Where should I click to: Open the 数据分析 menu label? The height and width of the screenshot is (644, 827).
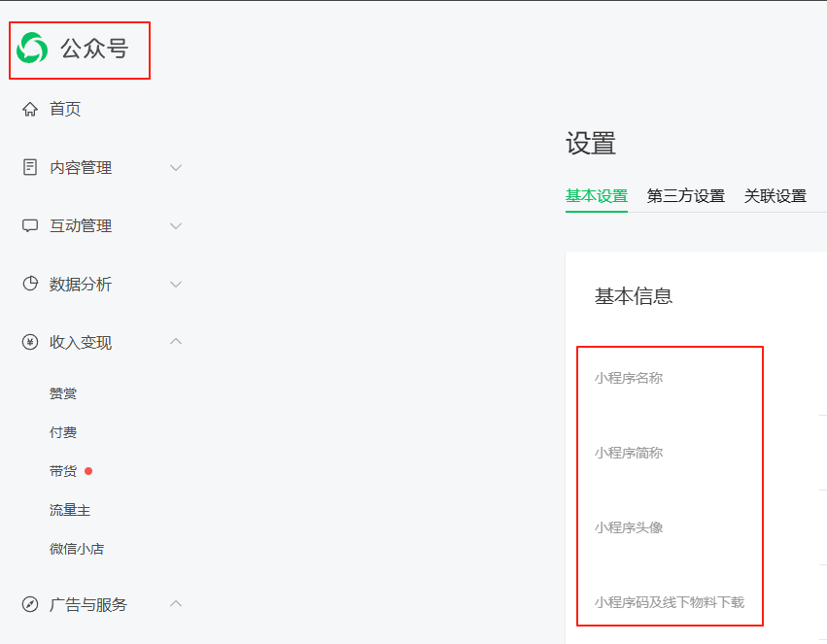[x=81, y=284]
